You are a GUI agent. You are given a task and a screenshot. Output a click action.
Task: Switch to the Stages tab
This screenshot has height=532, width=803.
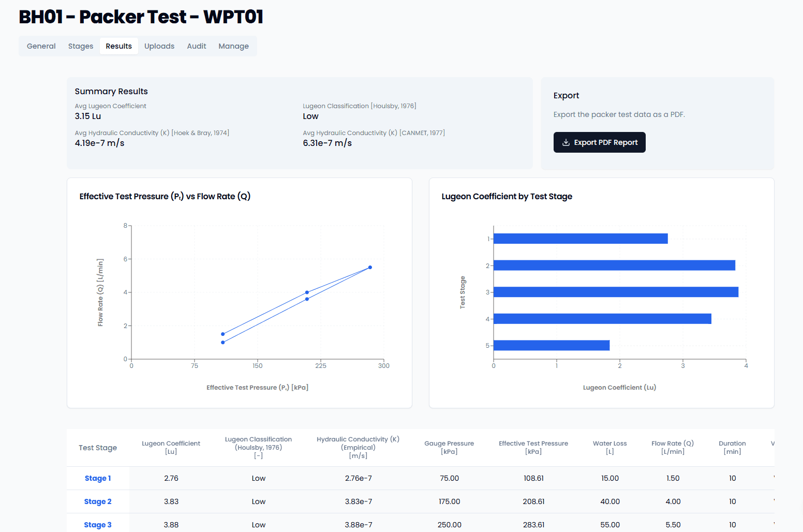81,46
